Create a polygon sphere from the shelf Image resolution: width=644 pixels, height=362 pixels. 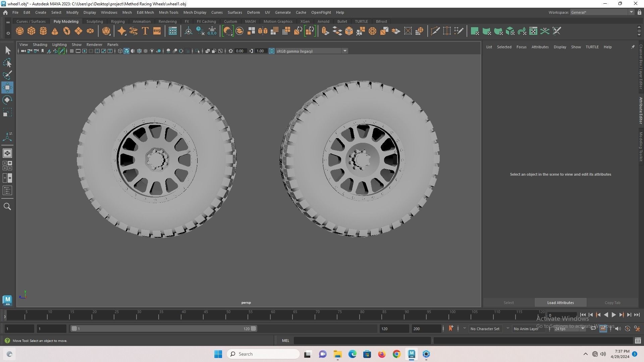tap(20, 31)
